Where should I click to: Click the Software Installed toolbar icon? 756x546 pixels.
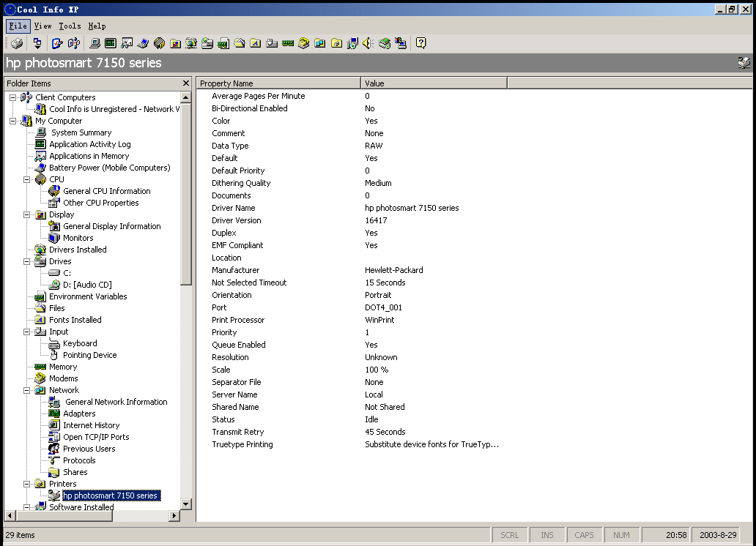(352, 43)
